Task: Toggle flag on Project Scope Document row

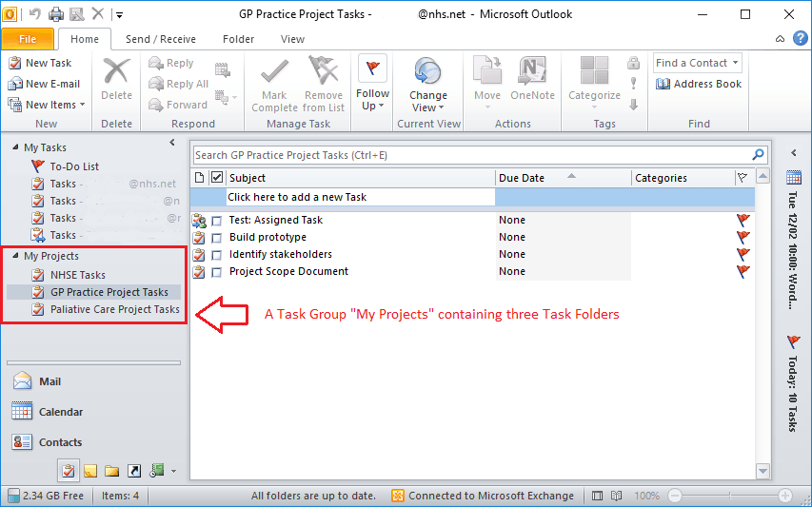Action: pos(743,271)
